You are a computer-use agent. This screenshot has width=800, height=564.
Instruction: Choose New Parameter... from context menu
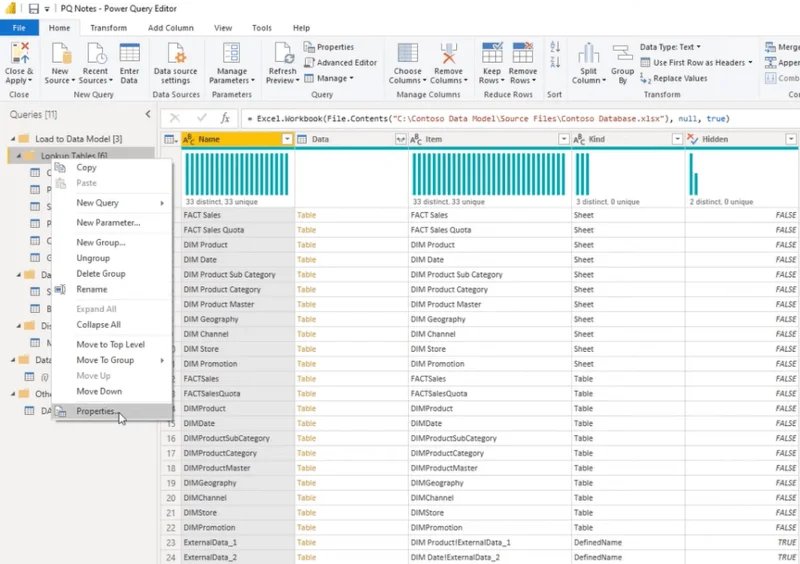(112, 223)
